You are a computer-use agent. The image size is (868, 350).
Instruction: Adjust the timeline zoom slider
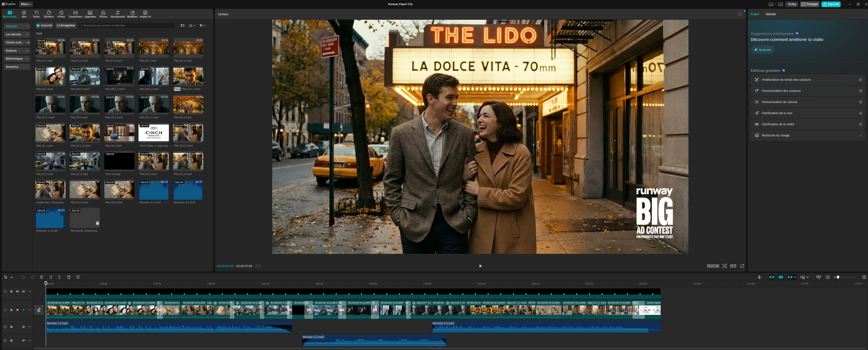[838, 277]
